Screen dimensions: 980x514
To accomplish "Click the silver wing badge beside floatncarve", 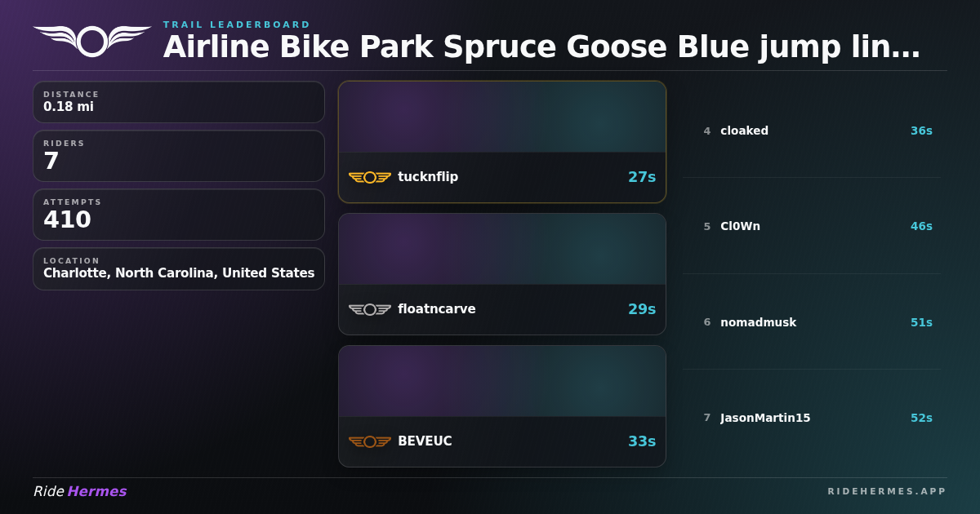I will coord(370,309).
